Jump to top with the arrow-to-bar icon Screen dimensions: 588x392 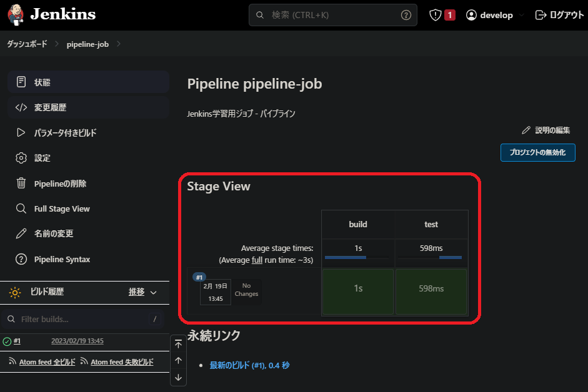coord(179,344)
